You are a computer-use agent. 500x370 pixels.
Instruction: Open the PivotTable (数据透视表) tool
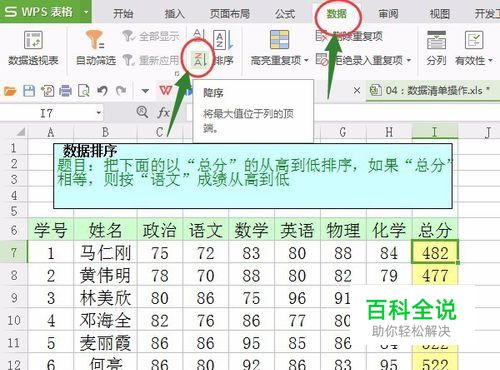[33, 48]
